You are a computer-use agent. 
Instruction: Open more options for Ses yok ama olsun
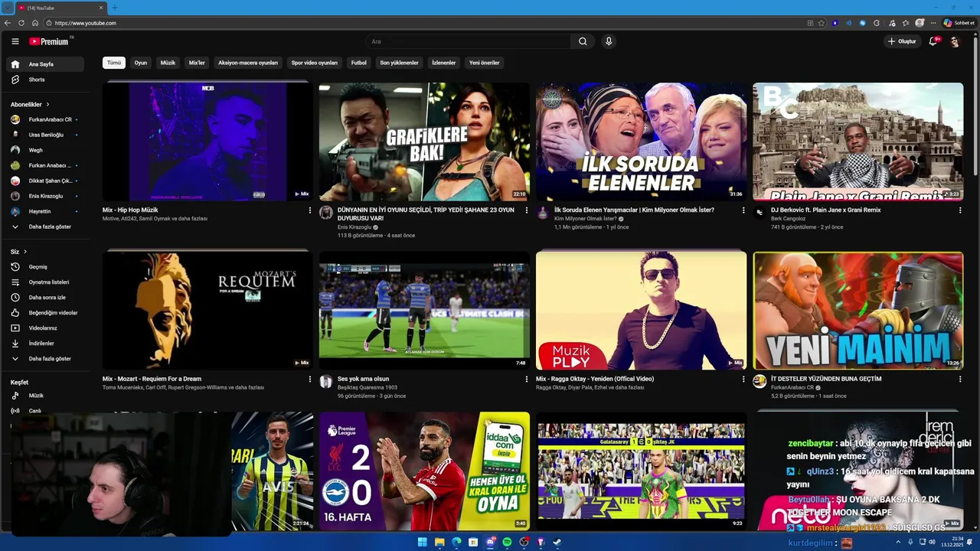click(x=527, y=379)
